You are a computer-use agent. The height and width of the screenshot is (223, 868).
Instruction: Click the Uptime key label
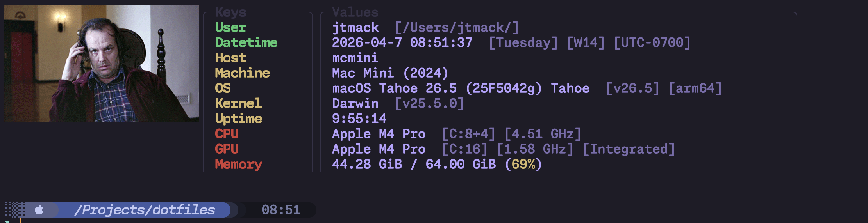(x=238, y=119)
